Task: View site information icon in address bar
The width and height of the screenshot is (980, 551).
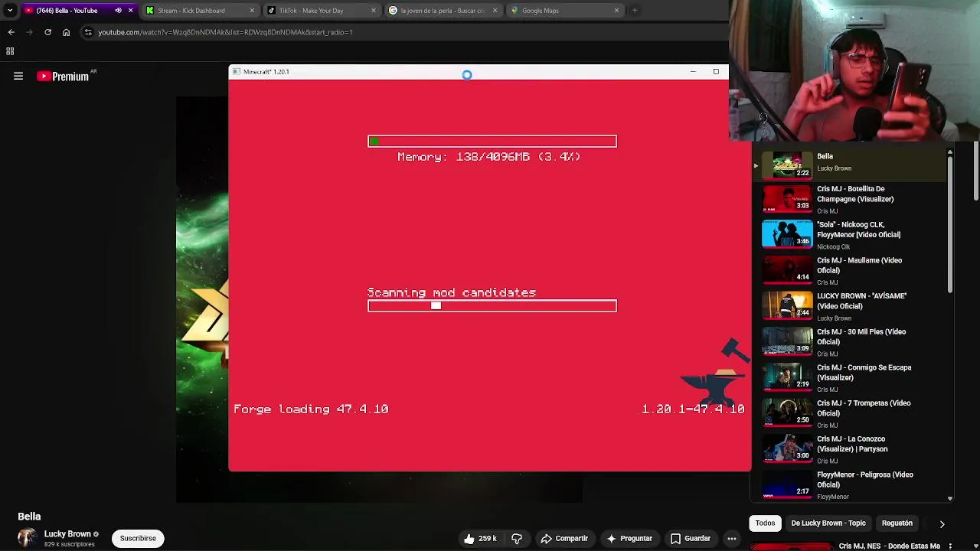Action: click(x=88, y=32)
